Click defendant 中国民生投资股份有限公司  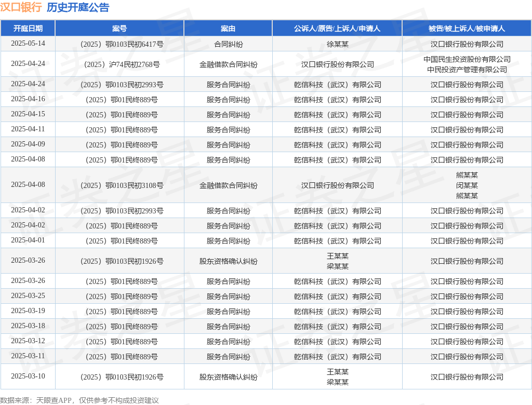click(x=467, y=59)
